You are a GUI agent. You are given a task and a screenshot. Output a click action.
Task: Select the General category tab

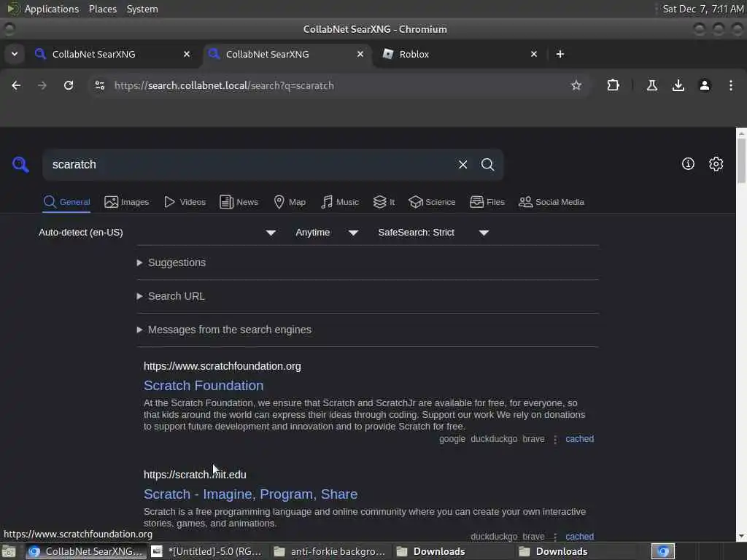pyautogui.click(x=66, y=203)
